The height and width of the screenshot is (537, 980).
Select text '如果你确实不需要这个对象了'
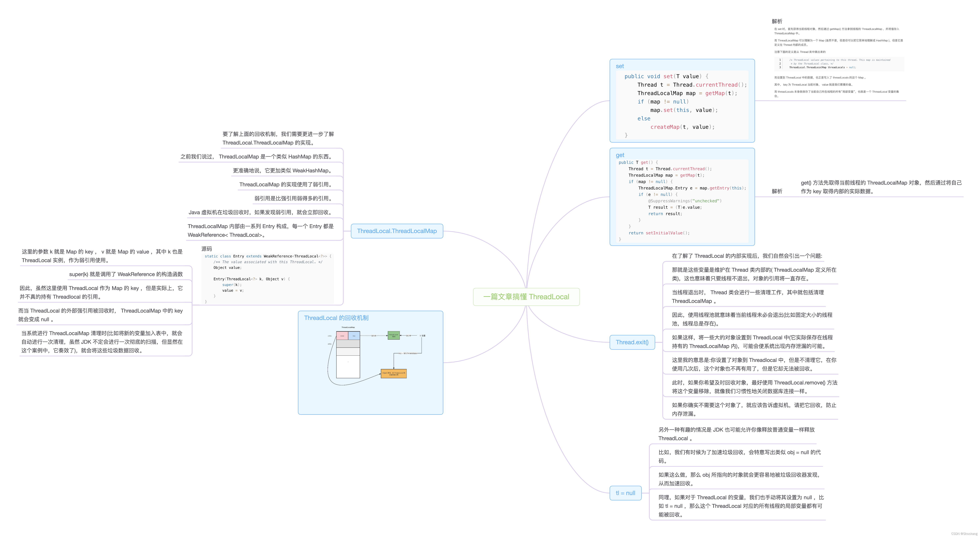(x=706, y=405)
